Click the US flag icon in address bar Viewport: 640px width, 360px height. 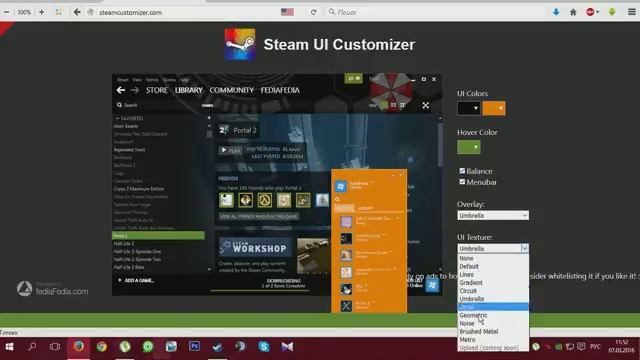[x=287, y=12]
